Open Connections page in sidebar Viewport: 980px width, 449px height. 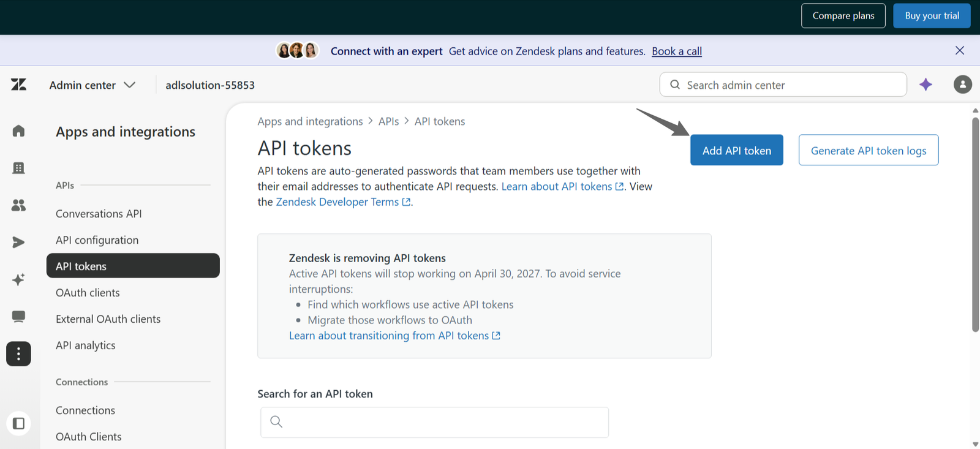click(85, 410)
